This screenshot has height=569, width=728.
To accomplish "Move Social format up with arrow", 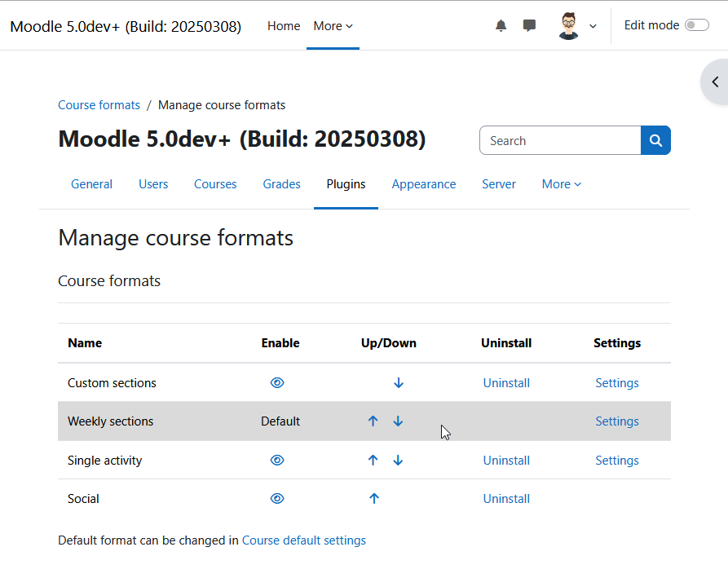I will [373, 498].
